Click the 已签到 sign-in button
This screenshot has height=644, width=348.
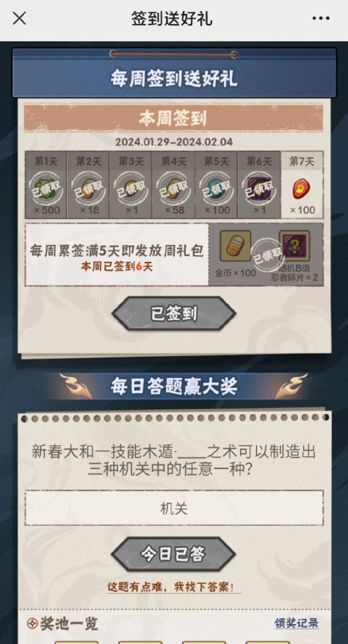[x=174, y=314]
